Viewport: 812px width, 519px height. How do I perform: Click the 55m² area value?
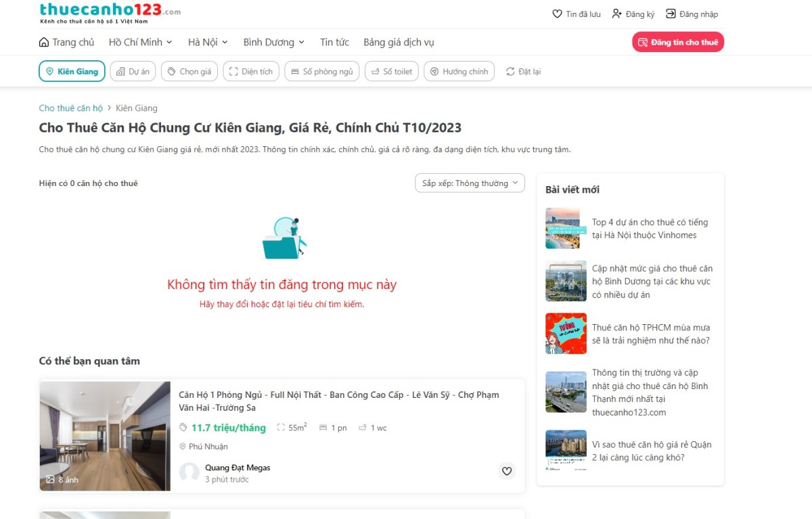tap(298, 428)
